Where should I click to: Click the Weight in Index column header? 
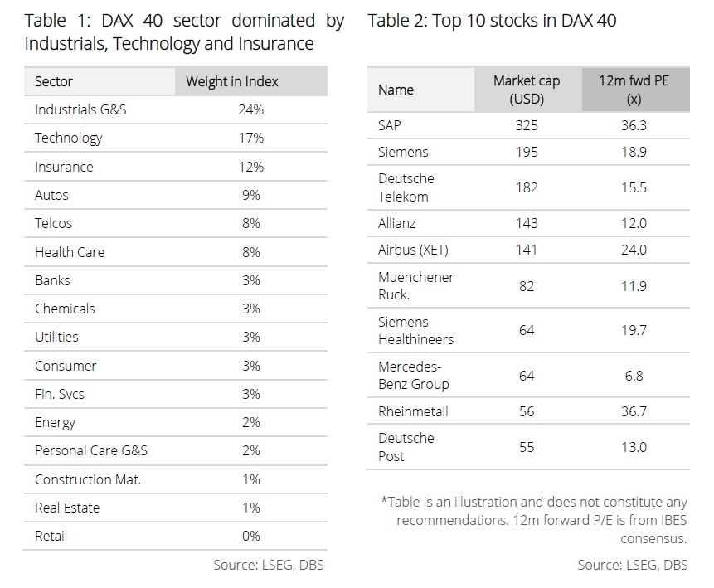click(232, 81)
